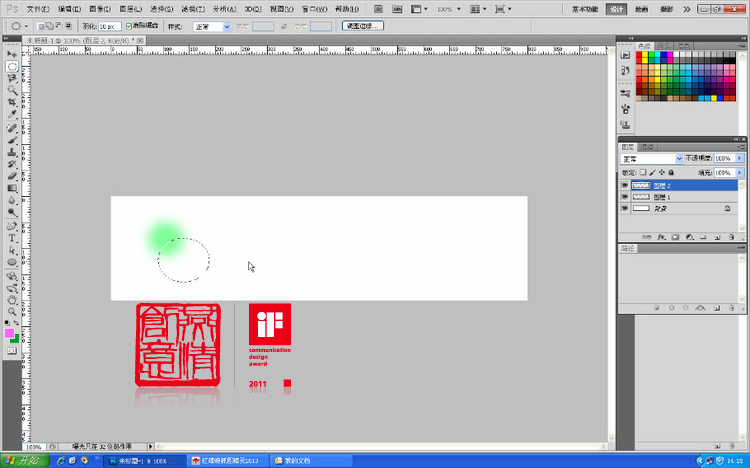Select the Path Selection tool

pyautogui.click(x=12, y=250)
